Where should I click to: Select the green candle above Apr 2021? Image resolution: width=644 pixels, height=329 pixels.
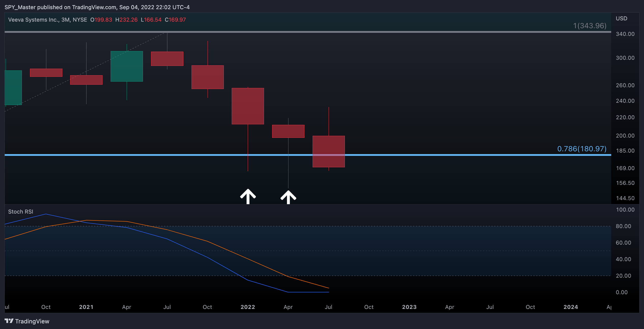[127, 66]
